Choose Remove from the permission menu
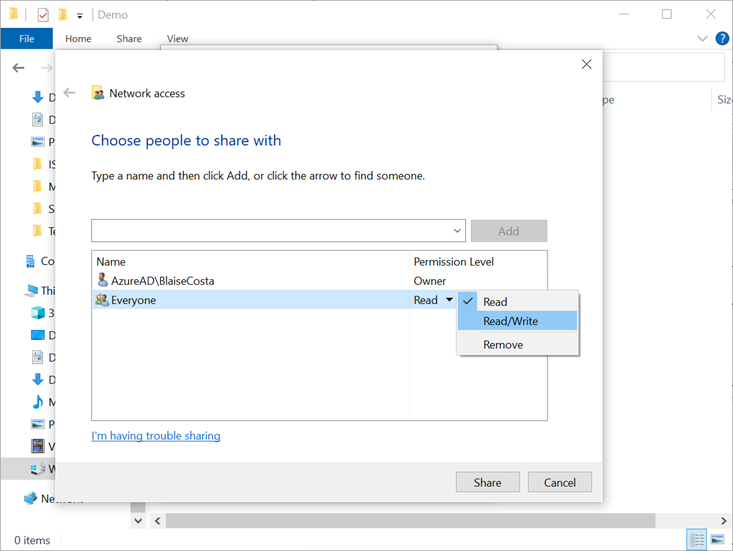Viewport: 733px width, 551px height. tap(517, 345)
